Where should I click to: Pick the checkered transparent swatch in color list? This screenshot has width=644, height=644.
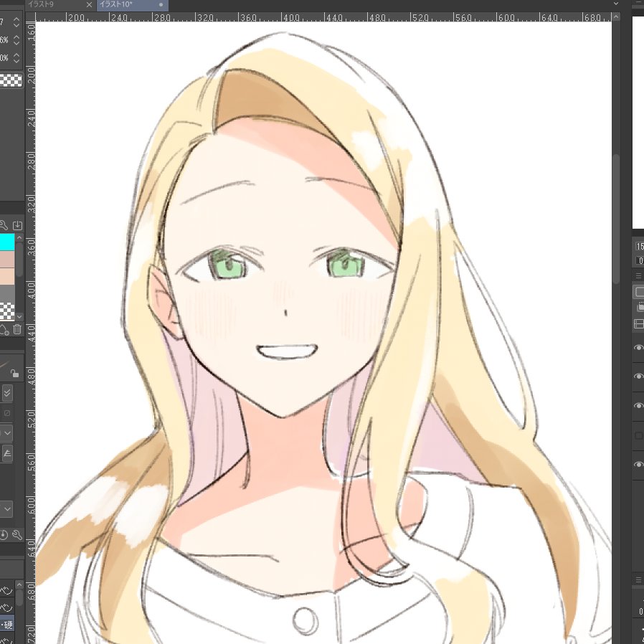[7, 311]
